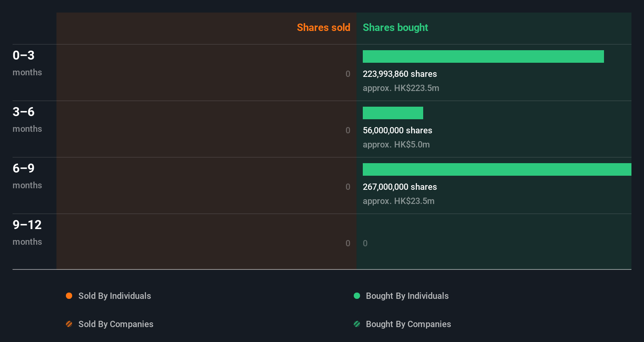Click the 9–12 months row label
The height and width of the screenshot is (342, 644).
[x=27, y=232]
